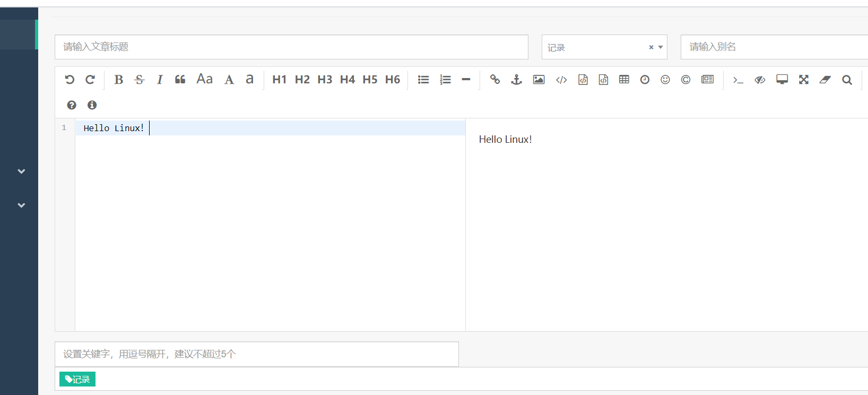Open go-to-line with terminal icon
The image size is (868, 395).
[738, 80]
